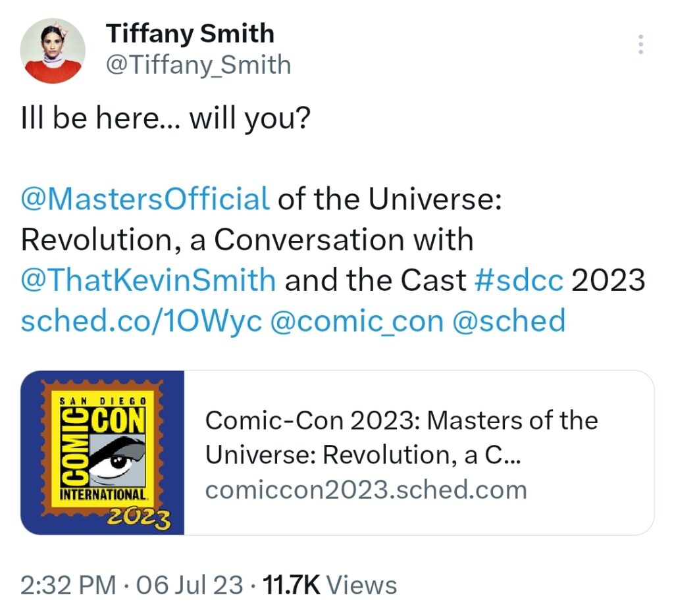This screenshot has width=674, height=616.
Task: Open the Tiffany Smith display name
Action: pos(190,33)
